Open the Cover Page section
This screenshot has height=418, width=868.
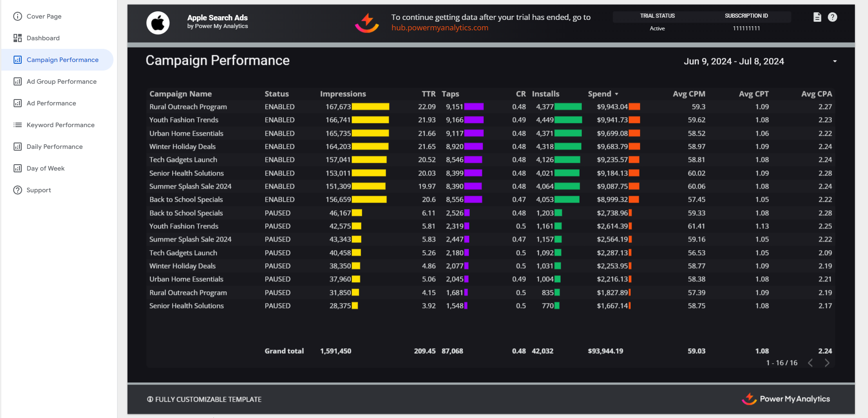click(x=43, y=16)
